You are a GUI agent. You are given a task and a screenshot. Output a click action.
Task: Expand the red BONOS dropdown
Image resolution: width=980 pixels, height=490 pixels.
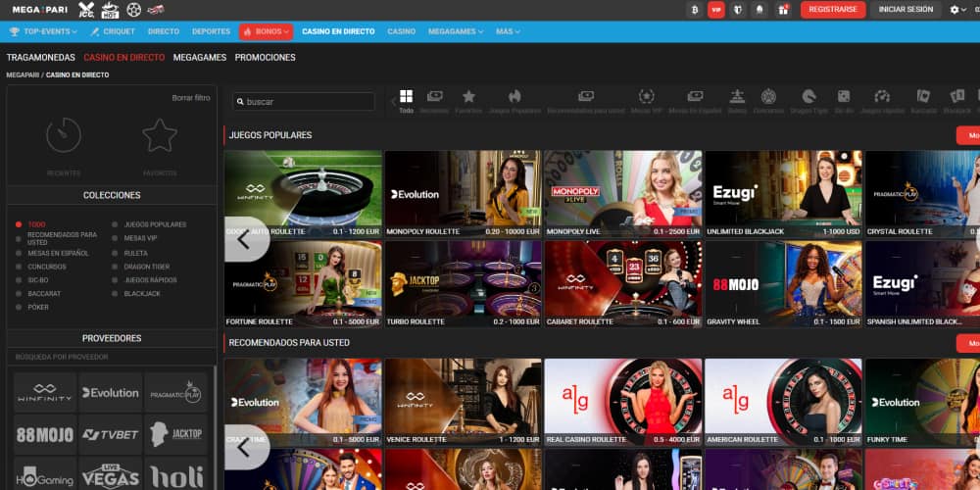[x=267, y=31]
